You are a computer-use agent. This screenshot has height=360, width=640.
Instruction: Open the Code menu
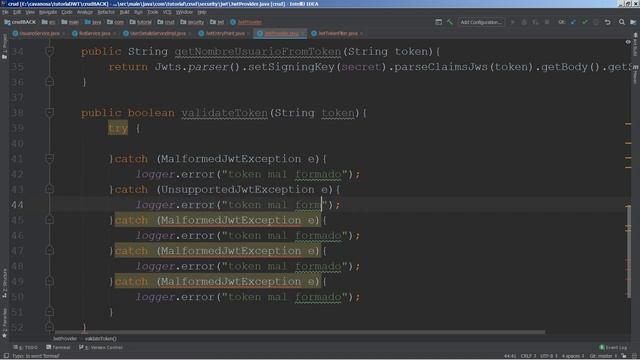coord(67,12)
